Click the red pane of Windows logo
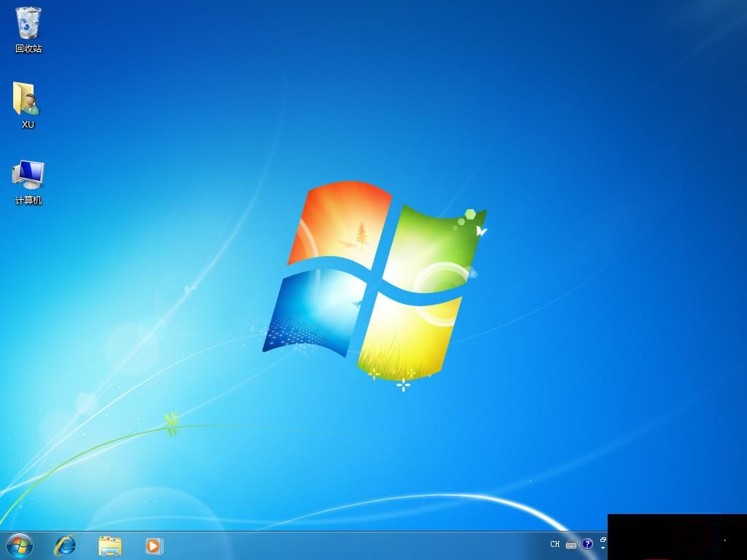This screenshot has width=747, height=560. point(339,222)
